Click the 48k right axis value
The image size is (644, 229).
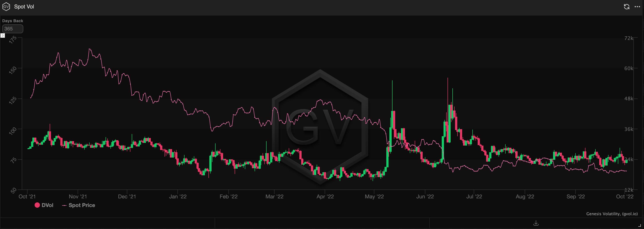tap(628, 99)
